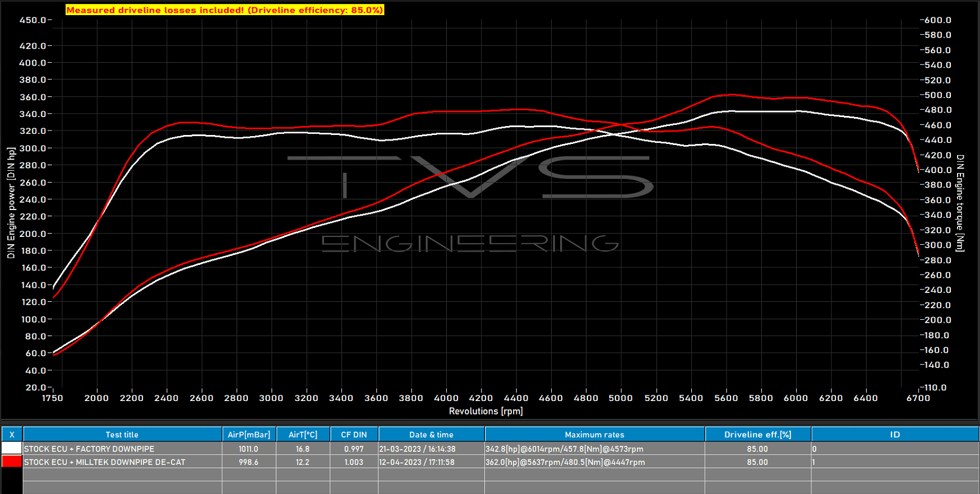
Task: Click the Test title column header
Action: pos(122,434)
